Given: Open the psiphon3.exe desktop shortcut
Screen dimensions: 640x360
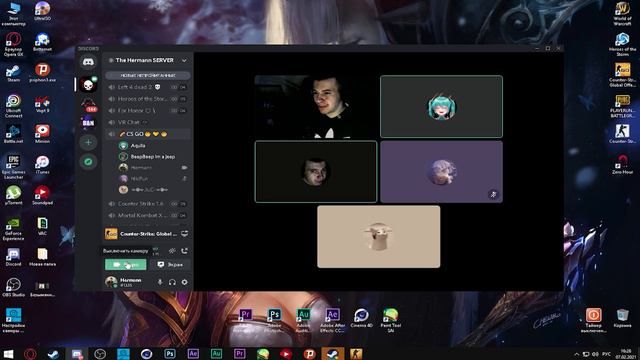Looking at the screenshot, I should (x=42, y=72).
